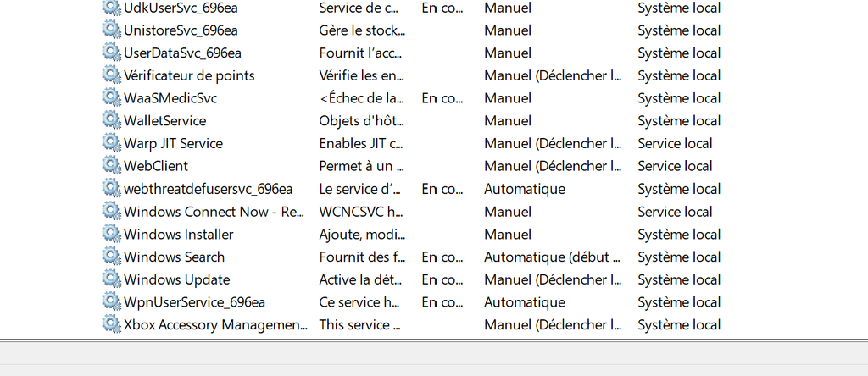Viewport: 868px width, 376px height.
Task: Select the WebClient service name
Action: tap(156, 167)
